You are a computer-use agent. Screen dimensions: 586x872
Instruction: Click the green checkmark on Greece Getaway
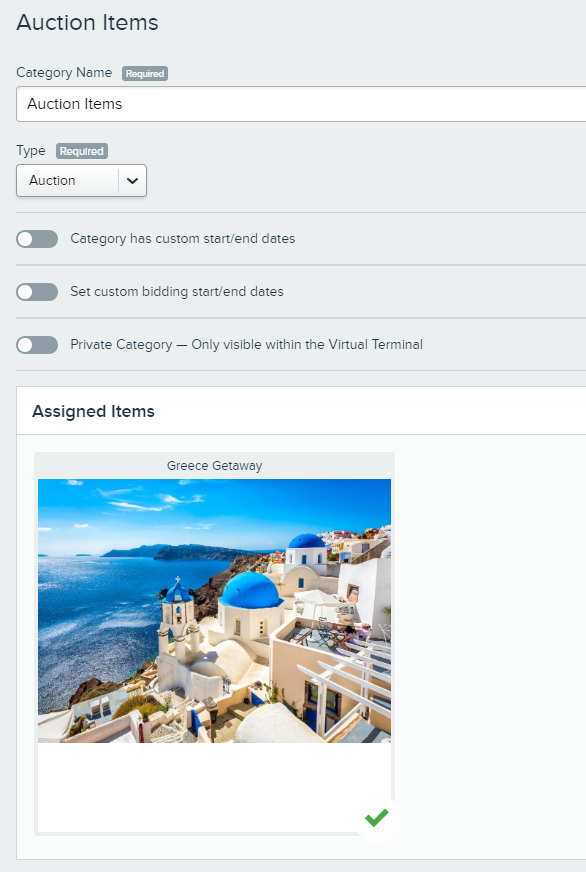tap(377, 818)
